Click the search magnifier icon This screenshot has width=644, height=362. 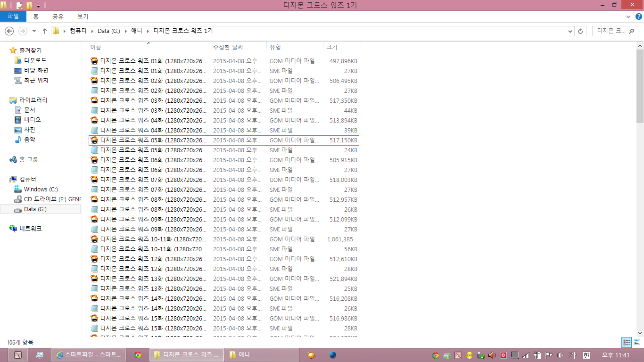[x=633, y=31]
